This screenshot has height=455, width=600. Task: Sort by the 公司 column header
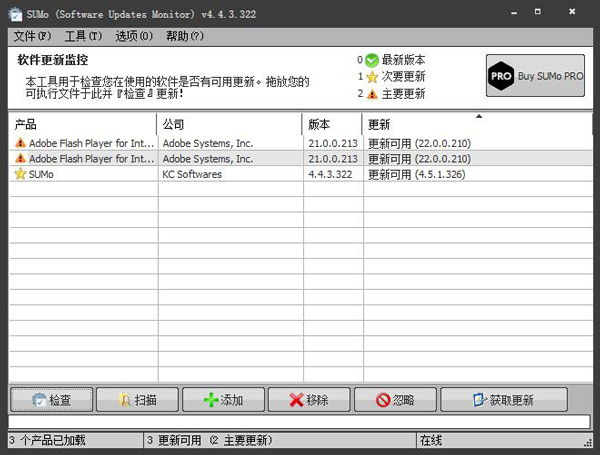pyautogui.click(x=229, y=124)
